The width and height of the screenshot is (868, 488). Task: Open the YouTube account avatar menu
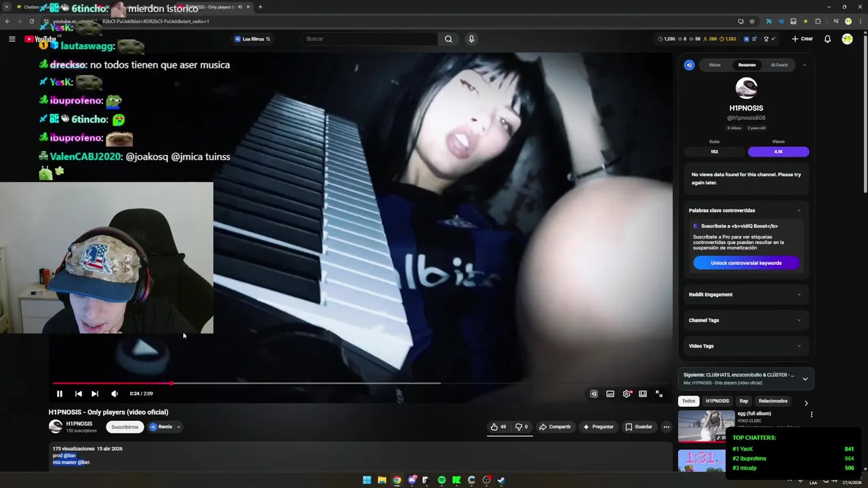coord(847,39)
